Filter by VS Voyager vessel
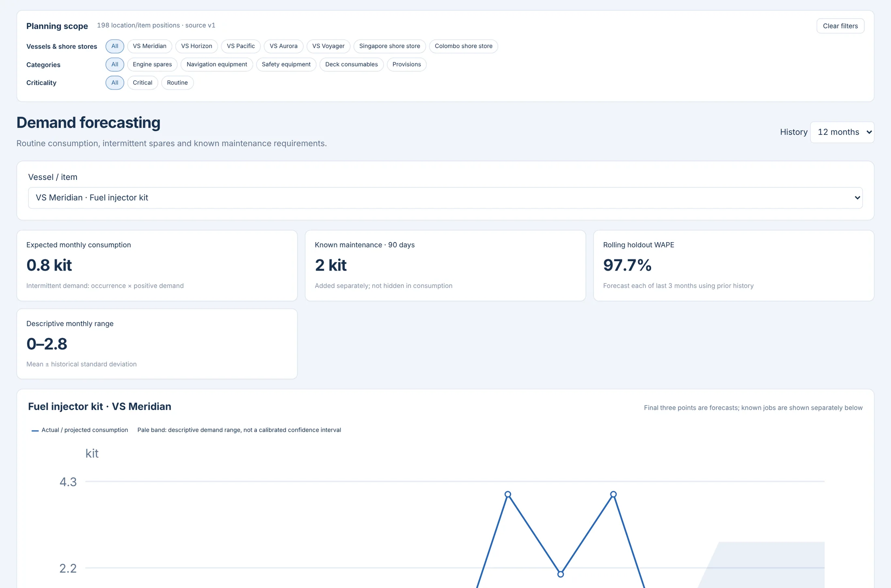Image resolution: width=891 pixels, height=588 pixels. click(328, 46)
